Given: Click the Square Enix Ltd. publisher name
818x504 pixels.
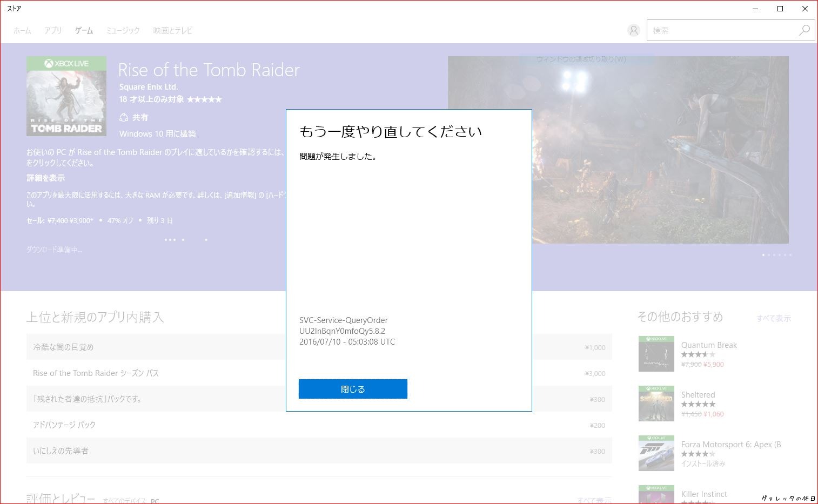Looking at the screenshot, I should click(149, 87).
